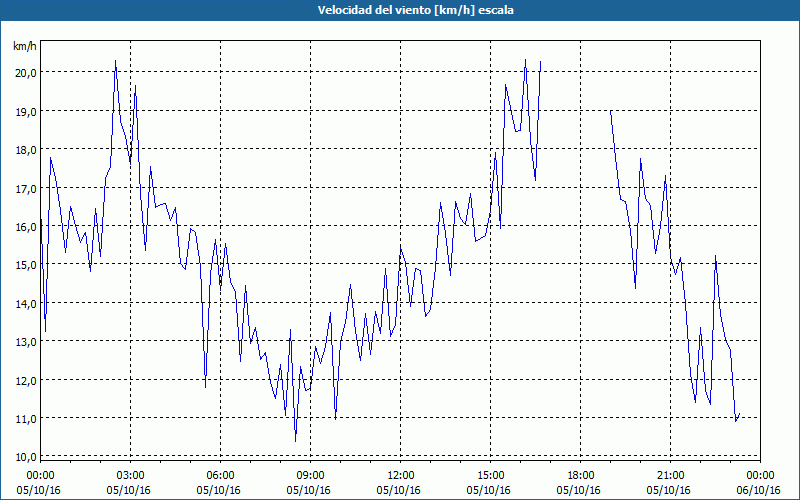Click the 18,0 y-axis value
This screenshot has height=500, width=800.
(26, 149)
